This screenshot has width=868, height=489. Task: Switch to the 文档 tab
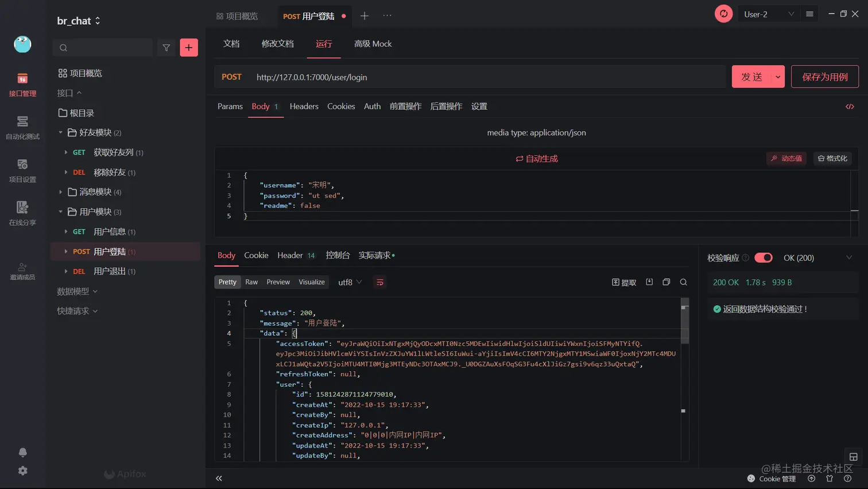click(231, 44)
